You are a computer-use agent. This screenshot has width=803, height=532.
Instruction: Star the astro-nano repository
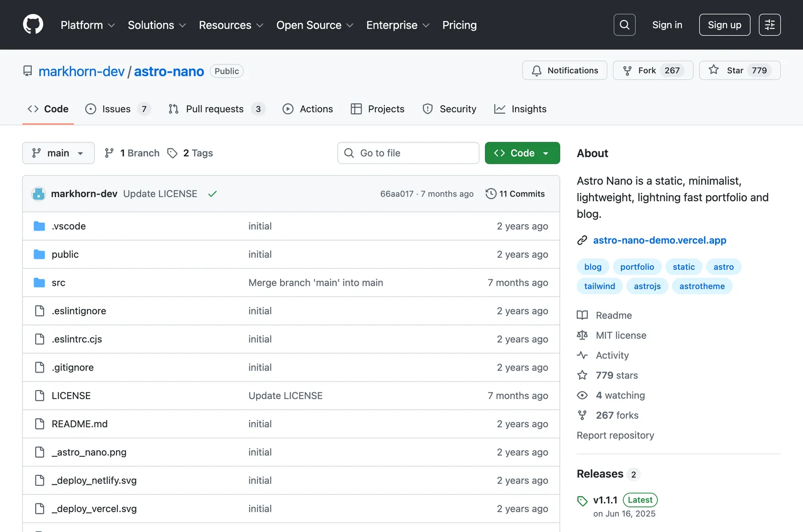click(740, 70)
